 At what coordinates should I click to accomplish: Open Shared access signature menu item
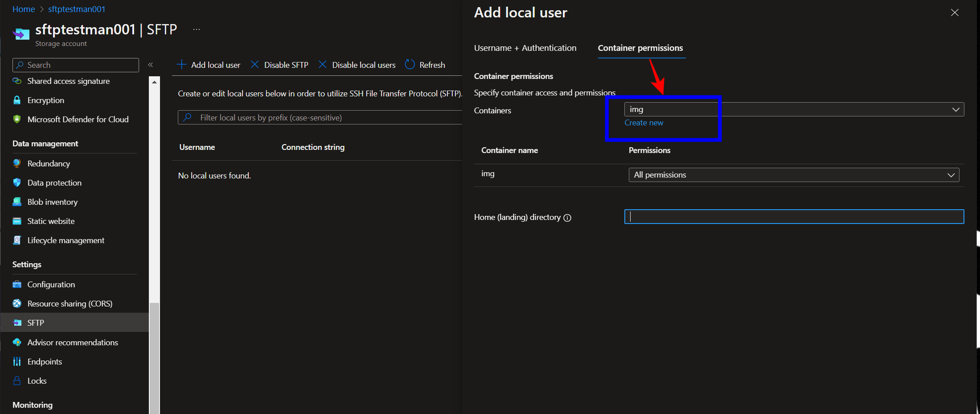pyautogui.click(x=69, y=81)
